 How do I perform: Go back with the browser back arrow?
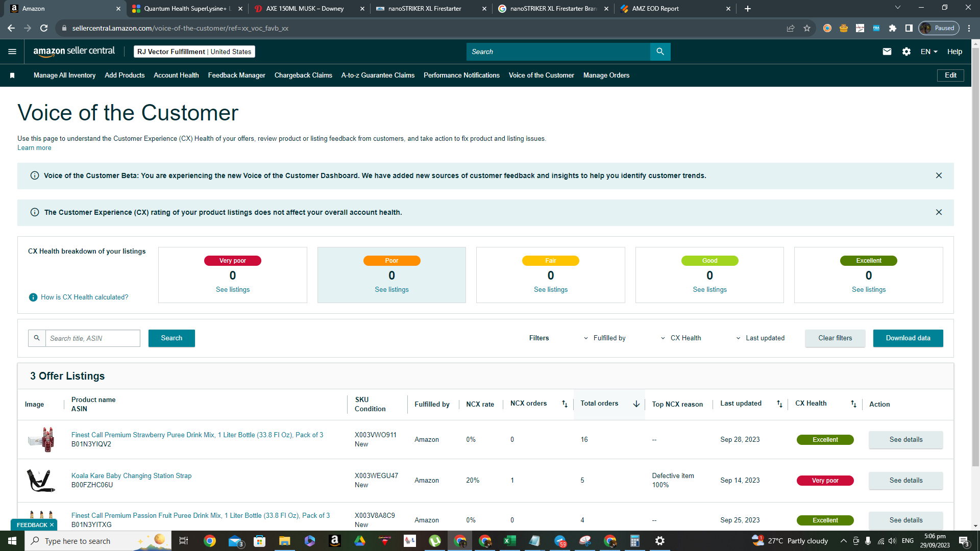click(11, 28)
